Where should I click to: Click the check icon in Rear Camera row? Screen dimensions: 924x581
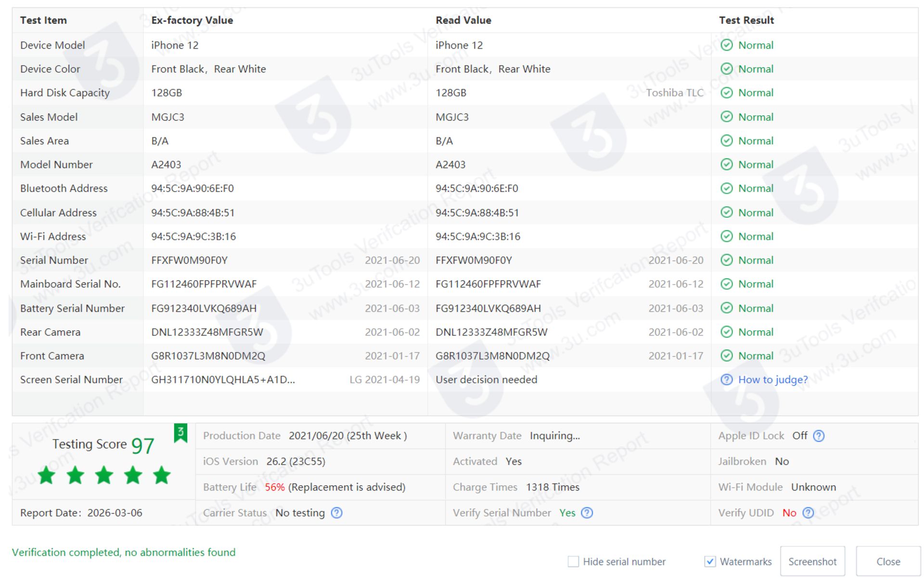726,332
